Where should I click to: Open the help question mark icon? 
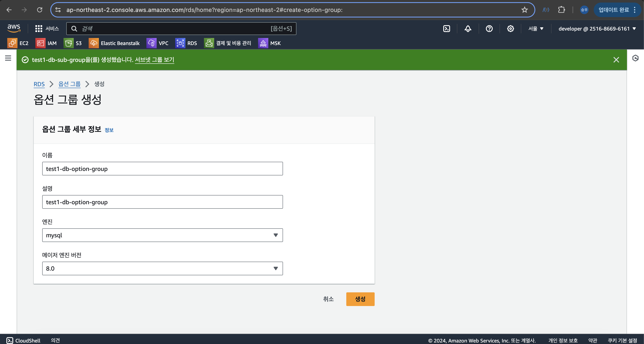[x=489, y=29]
